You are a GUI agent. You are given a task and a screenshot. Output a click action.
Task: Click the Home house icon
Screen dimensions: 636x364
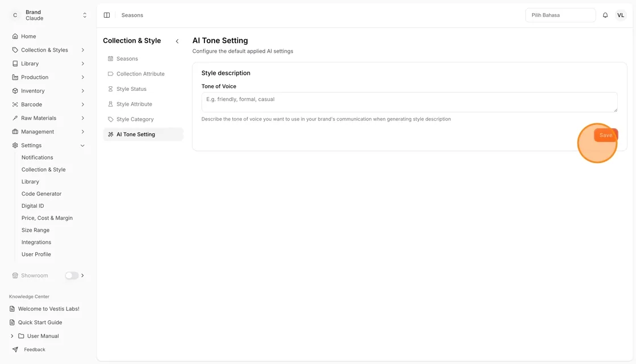(x=15, y=36)
